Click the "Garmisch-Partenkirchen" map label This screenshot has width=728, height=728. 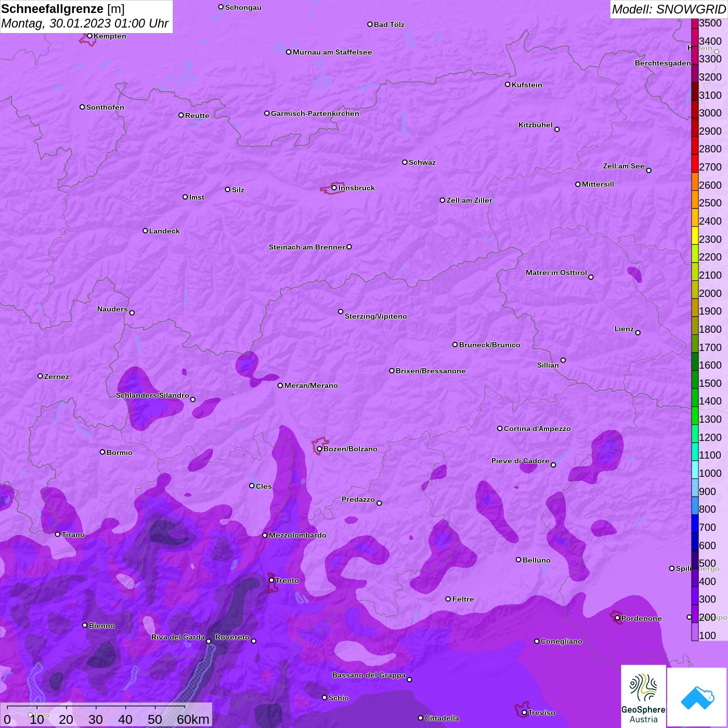coord(315,113)
